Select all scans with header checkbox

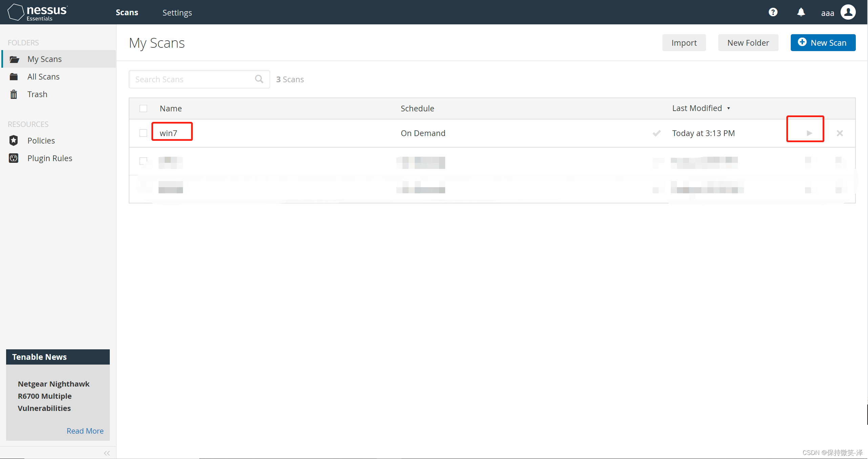point(143,108)
